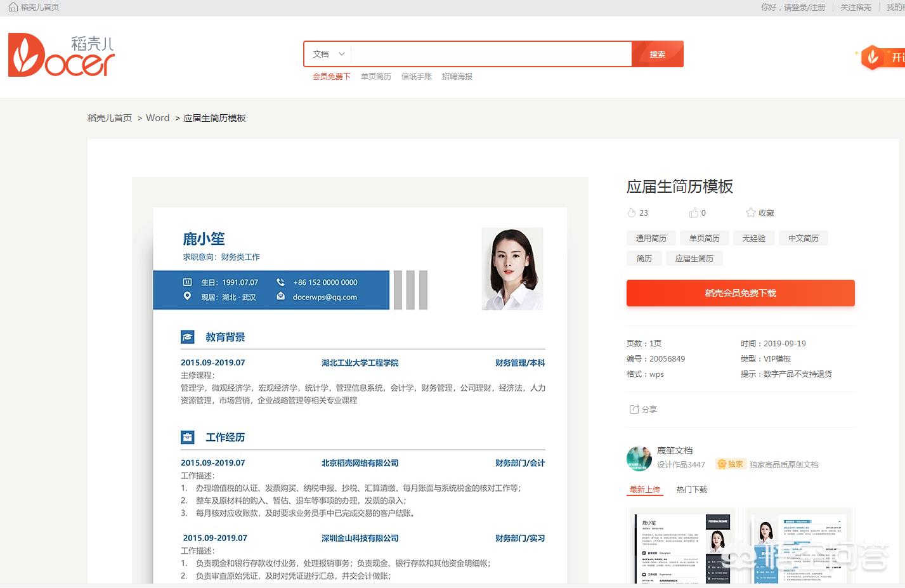Go to Word in the breadcrumb
The height and width of the screenshot is (588, 905).
tap(158, 118)
